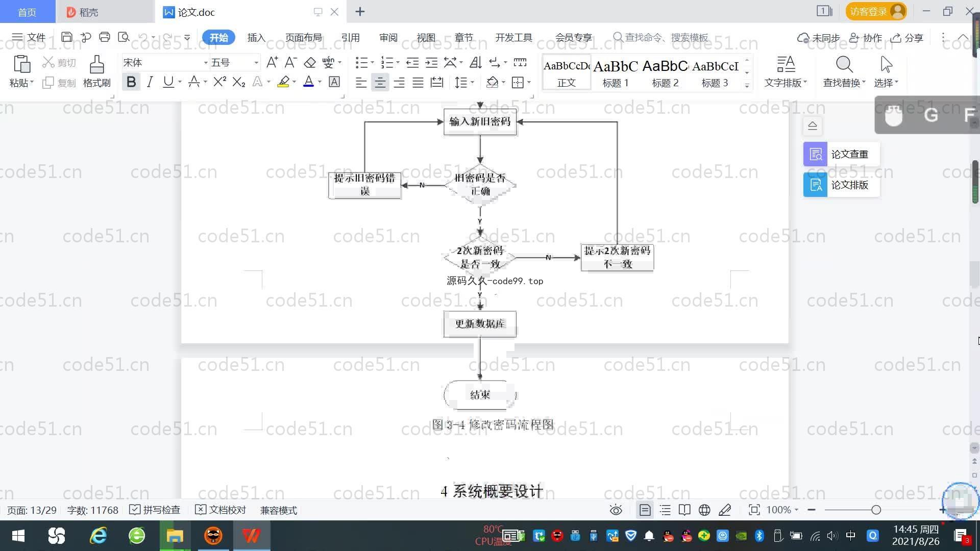Click the text highlight color swatch
The width and height of the screenshot is (980, 551).
[x=283, y=82]
